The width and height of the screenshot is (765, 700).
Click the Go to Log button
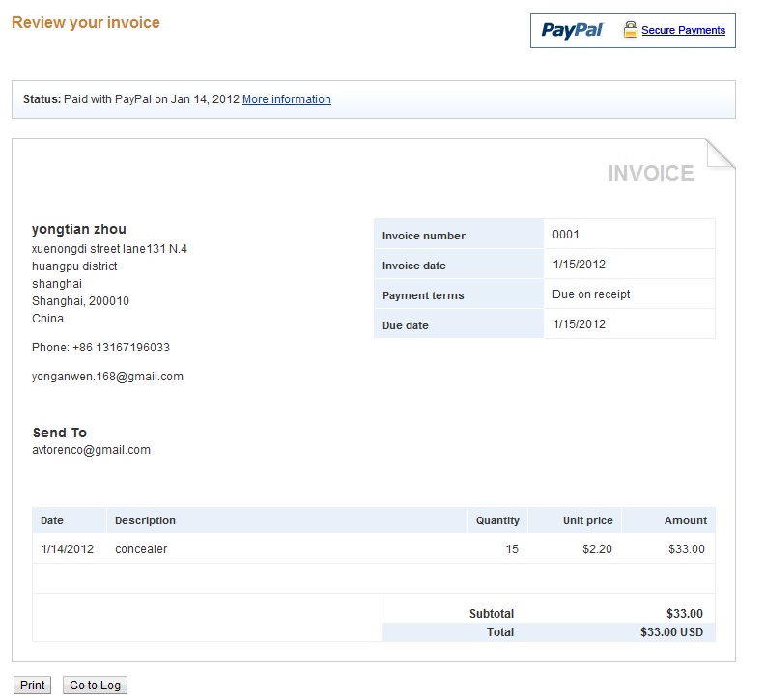(x=95, y=686)
